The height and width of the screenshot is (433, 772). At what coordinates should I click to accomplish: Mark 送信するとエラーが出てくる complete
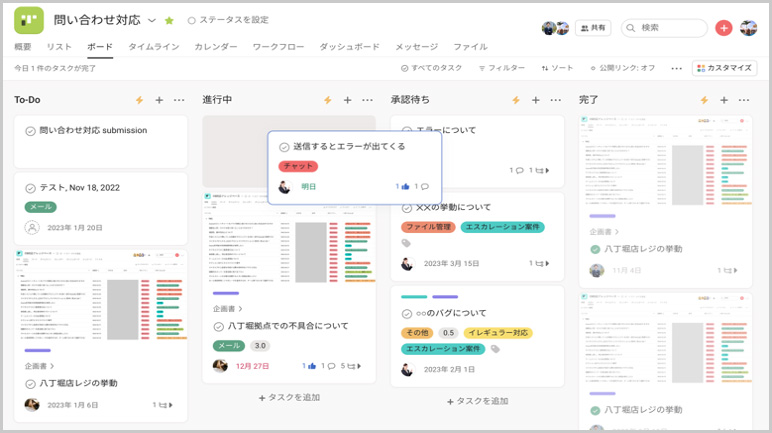284,147
